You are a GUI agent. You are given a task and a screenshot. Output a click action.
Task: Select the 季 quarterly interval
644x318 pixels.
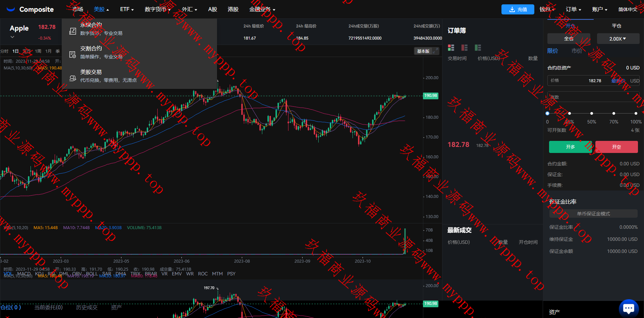coord(58,51)
